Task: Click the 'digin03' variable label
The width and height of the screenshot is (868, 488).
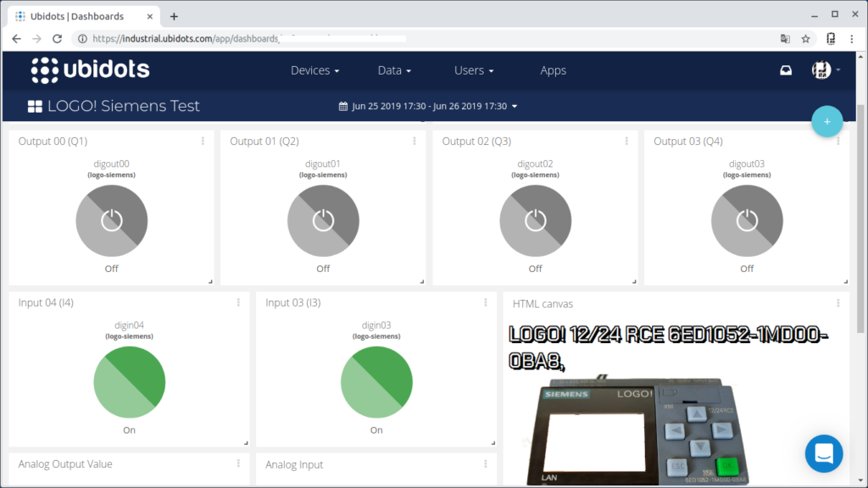Action: click(376, 325)
